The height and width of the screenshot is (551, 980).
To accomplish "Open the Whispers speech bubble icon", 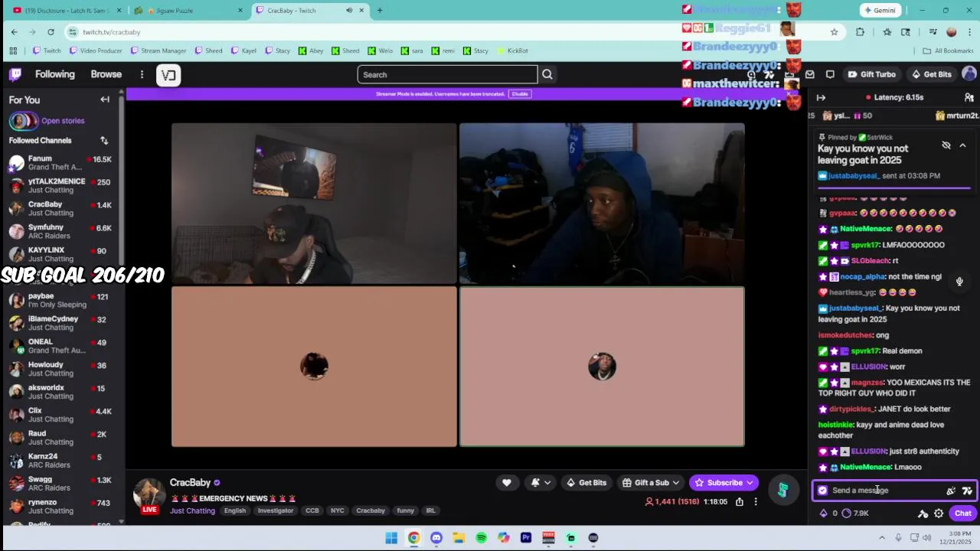I will (830, 74).
